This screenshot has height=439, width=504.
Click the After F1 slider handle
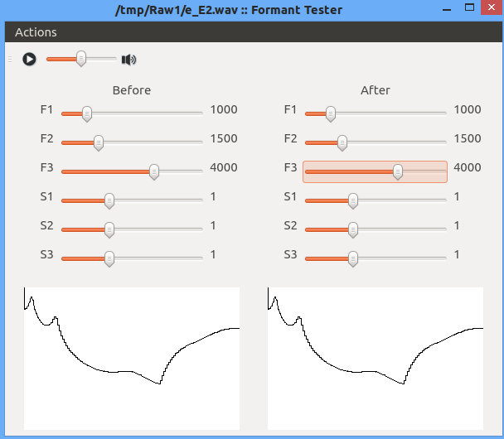pyautogui.click(x=331, y=114)
